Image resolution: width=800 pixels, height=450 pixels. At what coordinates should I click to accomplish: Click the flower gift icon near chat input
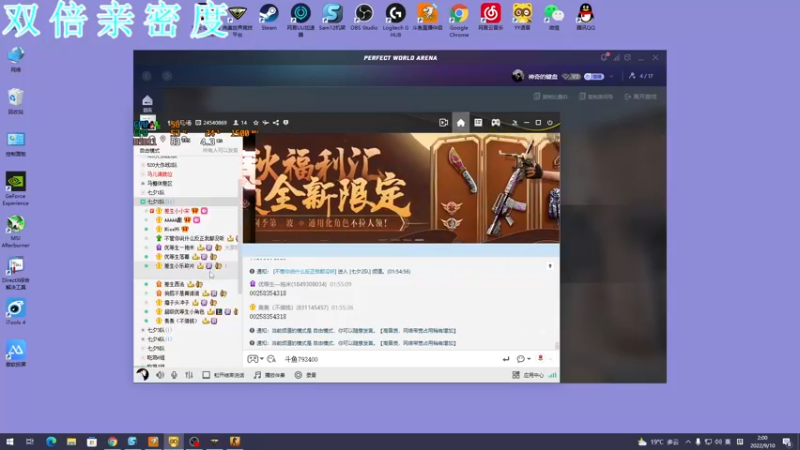tap(540, 359)
